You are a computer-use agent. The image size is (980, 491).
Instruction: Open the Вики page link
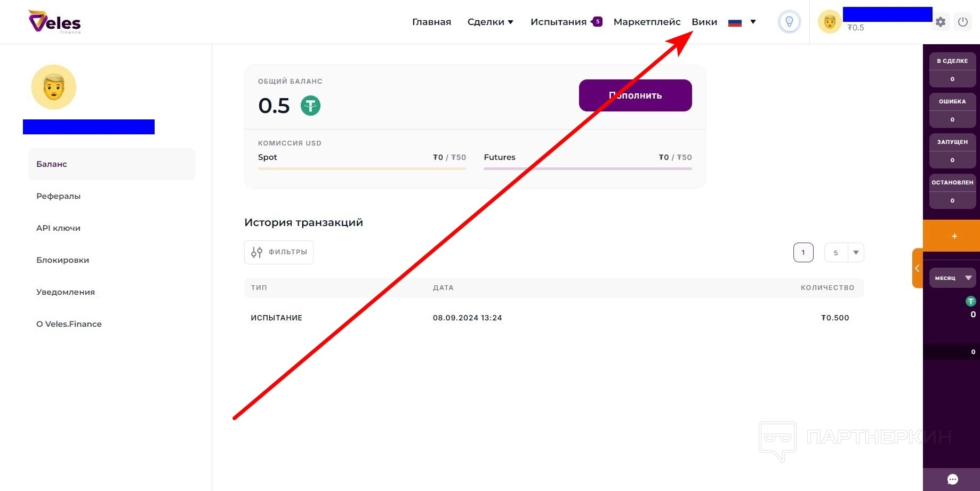point(704,22)
